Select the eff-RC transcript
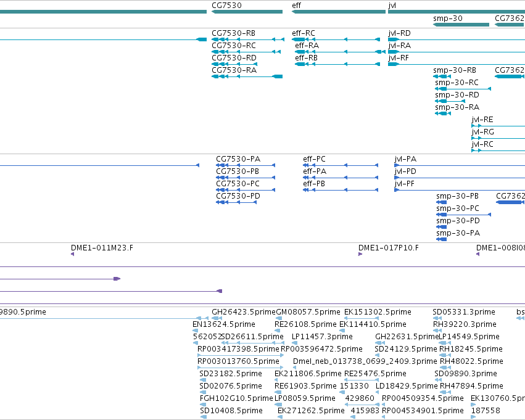The width and height of the screenshot is (525, 420). pos(304,33)
